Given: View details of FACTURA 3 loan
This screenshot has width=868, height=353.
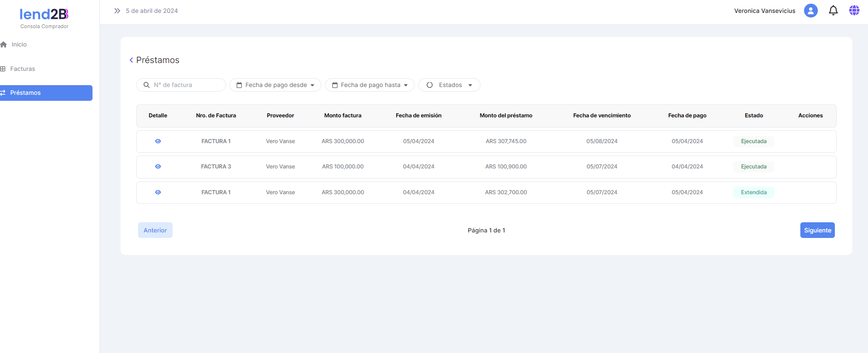Looking at the screenshot, I should pos(158,167).
